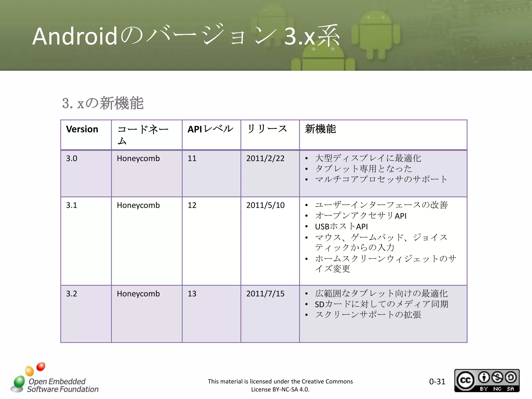The height and width of the screenshot is (399, 532).
Task: Click bullet 'マルチコアプロセッサのサポート'
Action: click(381, 179)
